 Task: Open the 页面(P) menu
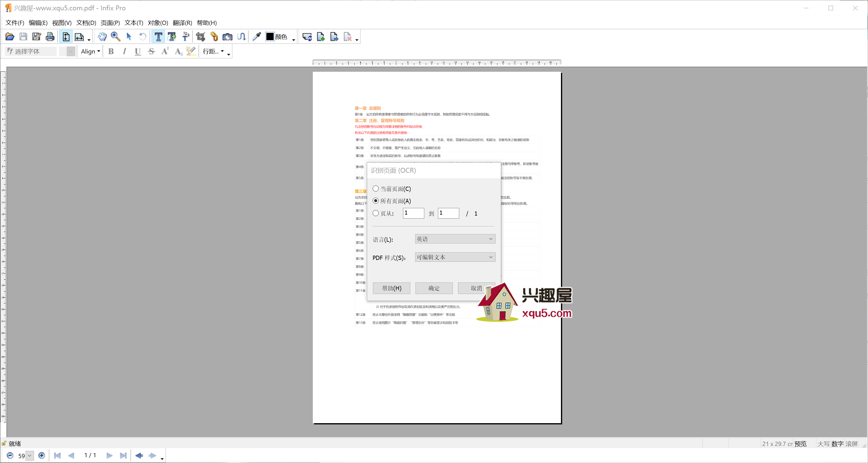(110, 22)
